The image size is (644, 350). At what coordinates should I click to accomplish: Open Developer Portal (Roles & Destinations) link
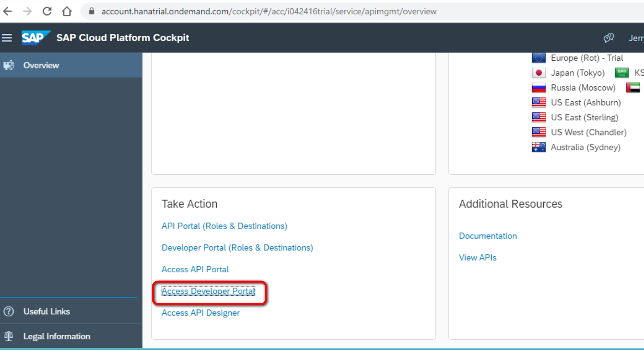pyautogui.click(x=237, y=248)
